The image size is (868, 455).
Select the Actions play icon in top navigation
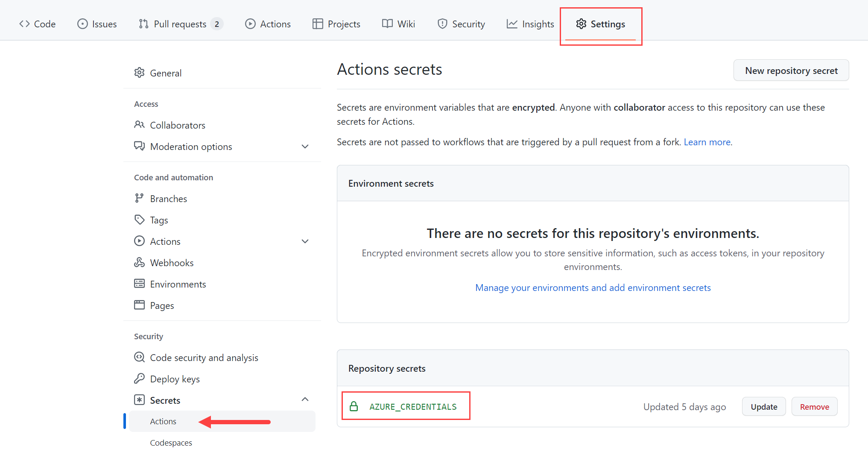pyautogui.click(x=251, y=24)
